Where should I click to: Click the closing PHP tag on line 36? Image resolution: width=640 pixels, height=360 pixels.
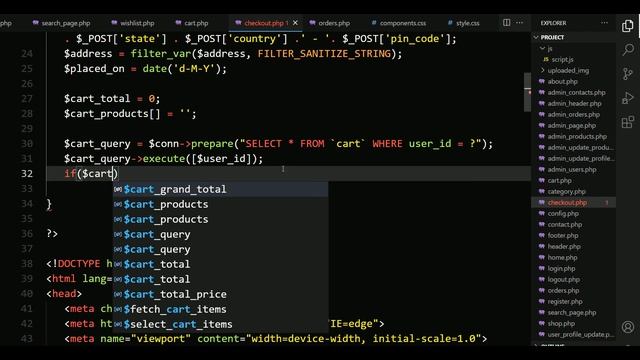(x=52, y=234)
